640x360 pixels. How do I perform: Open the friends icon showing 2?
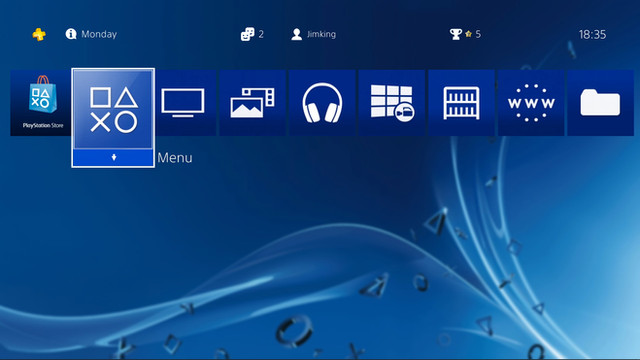click(x=247, y=34)
